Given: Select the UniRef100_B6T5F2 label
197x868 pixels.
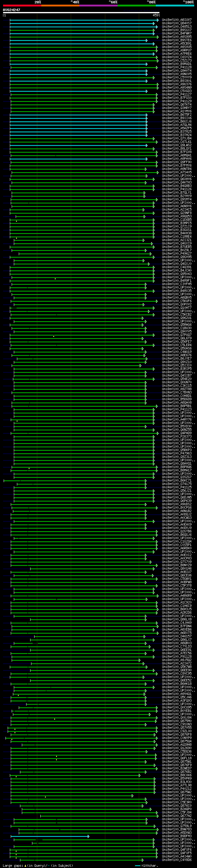Looking at the screenshot, I should click(177, 115).
